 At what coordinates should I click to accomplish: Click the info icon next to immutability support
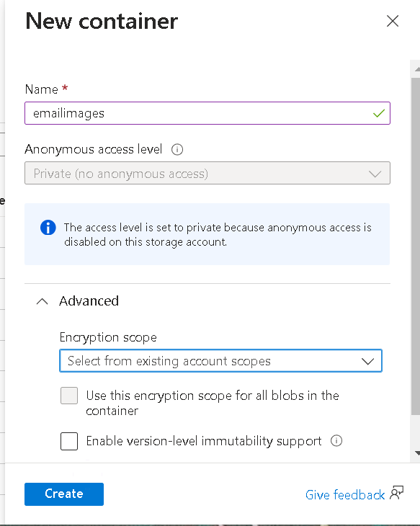[x=336, y=440]
